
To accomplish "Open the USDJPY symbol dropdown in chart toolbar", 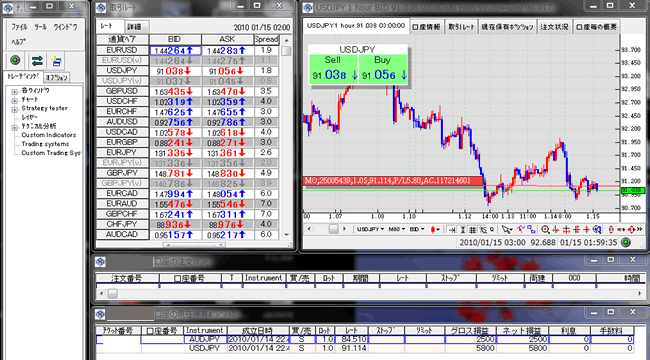I will (370, 229).
